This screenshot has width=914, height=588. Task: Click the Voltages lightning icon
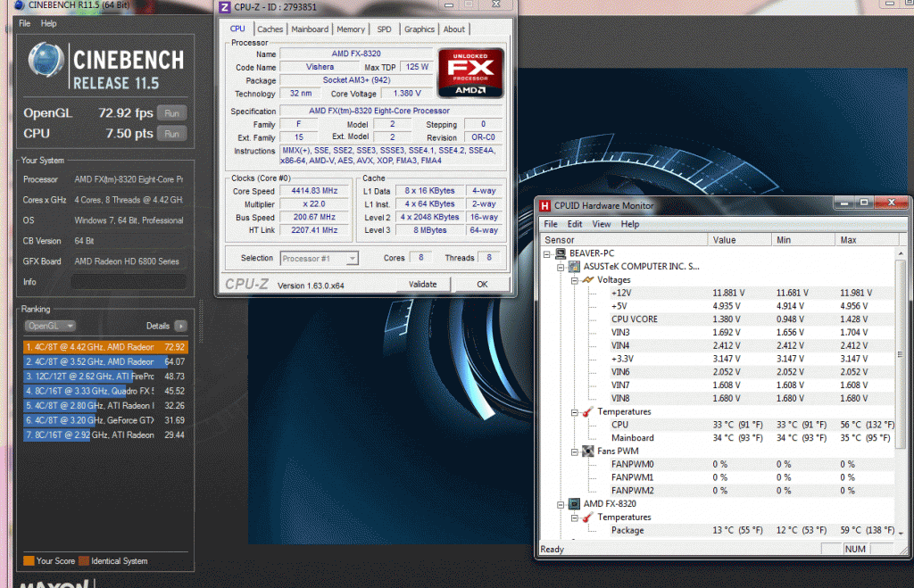tap(588, 279)
